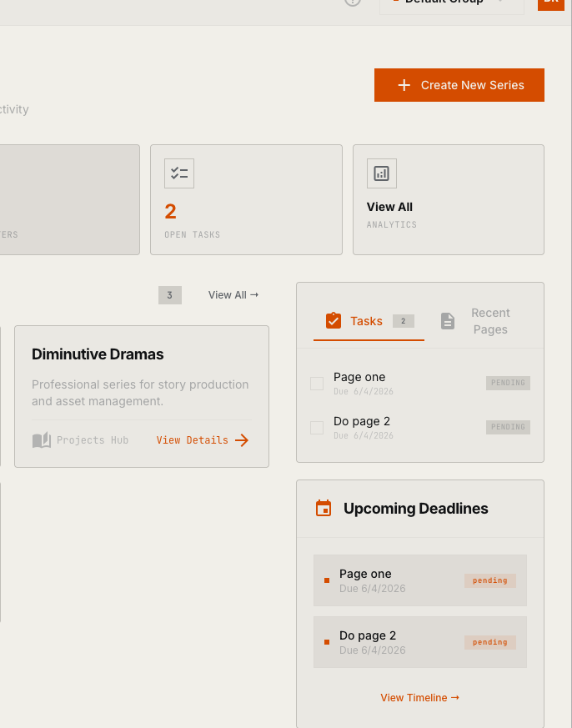Click the arrow icon next to View Details
This screenshot has width=572, height=728.
pyautogui.click(x=242, y=440)
